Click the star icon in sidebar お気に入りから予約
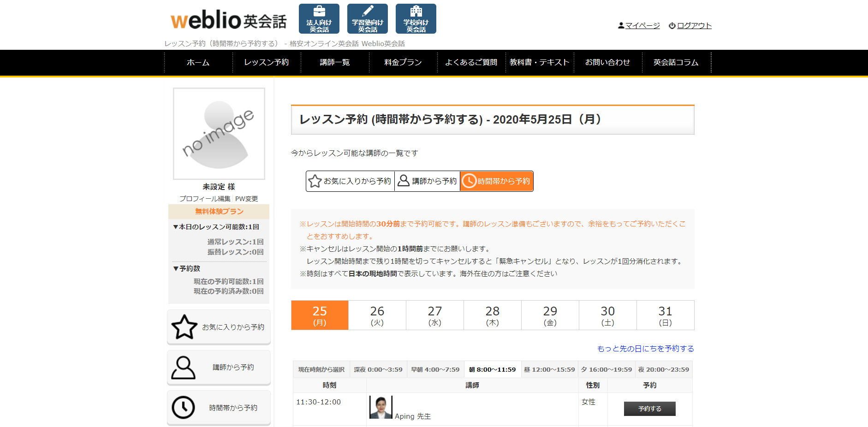Viewport: 868px width, 427px height. pos(184,327)
